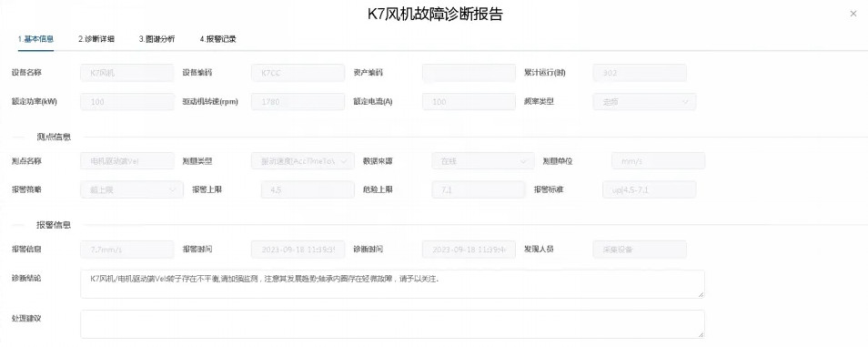
Task: Click the 额定电流(A) field
Action: coord(469,102)
